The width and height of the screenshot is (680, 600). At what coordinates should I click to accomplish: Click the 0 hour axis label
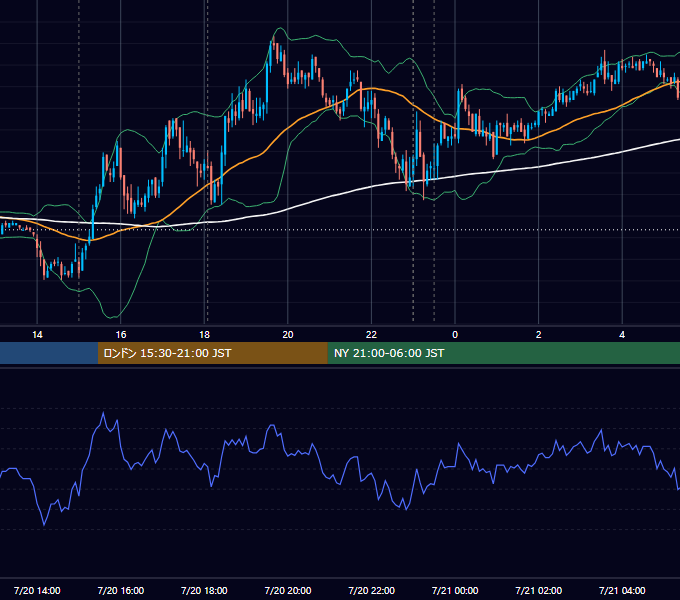[455, 335]
